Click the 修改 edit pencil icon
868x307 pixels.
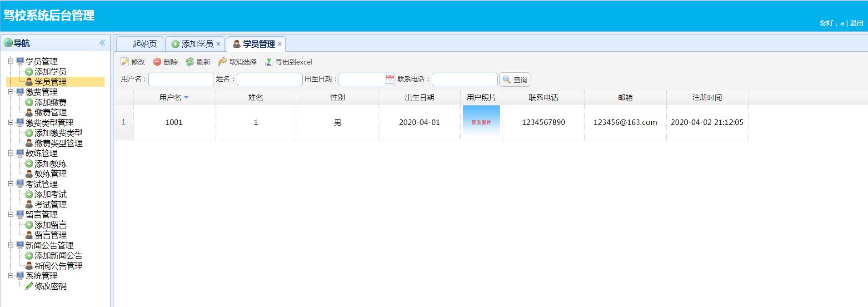pos(125,62)
